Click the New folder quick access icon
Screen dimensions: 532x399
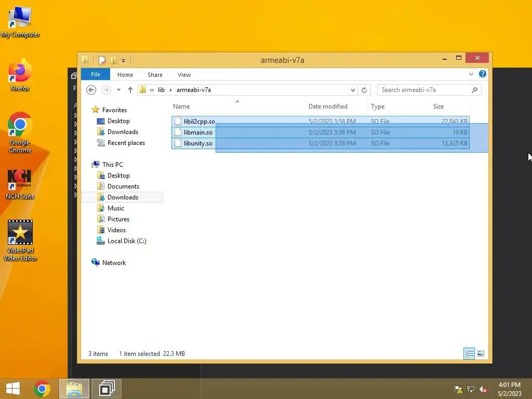click(114, 60)
